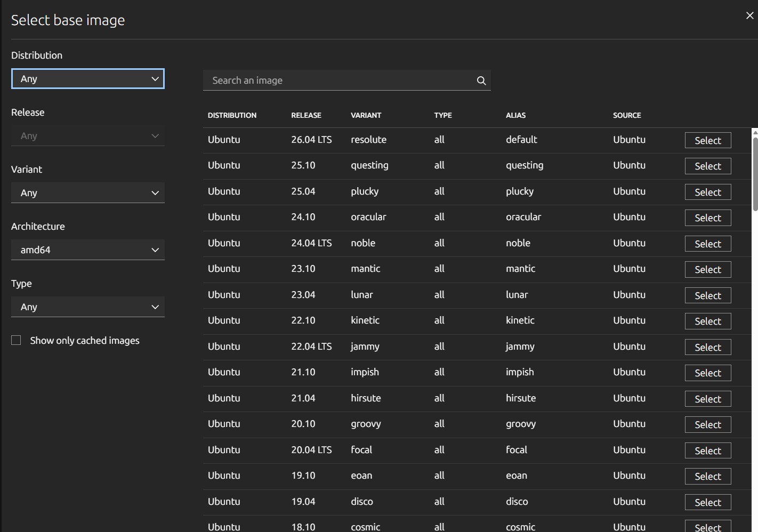Screen dimensions: 758x532
Task: Click the RELEASE column header
Action: click(x=306, y=115)
